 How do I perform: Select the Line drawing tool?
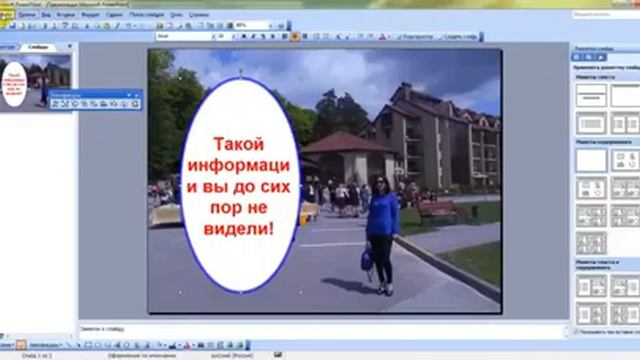69,346
